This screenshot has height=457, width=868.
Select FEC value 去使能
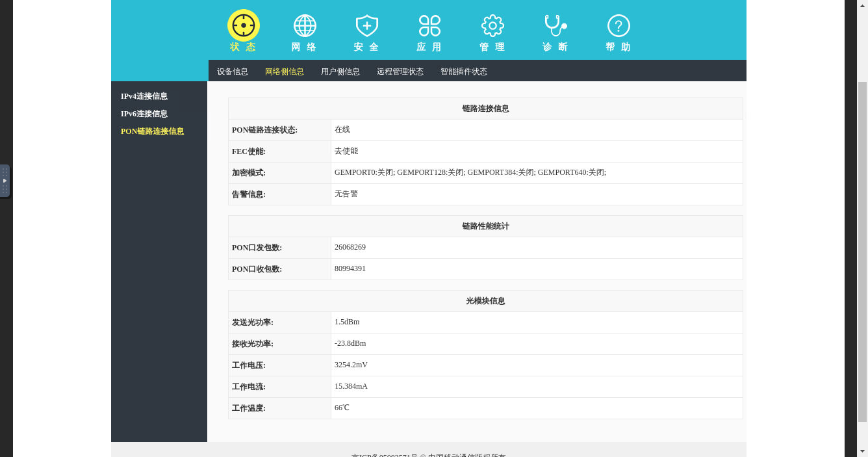click(346, 151)
